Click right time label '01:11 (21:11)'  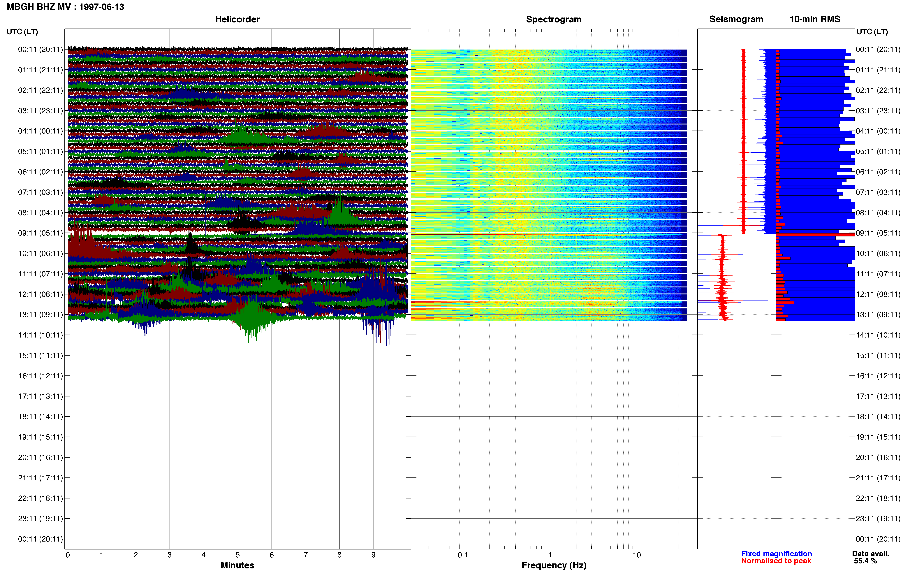tap(878, 70)
